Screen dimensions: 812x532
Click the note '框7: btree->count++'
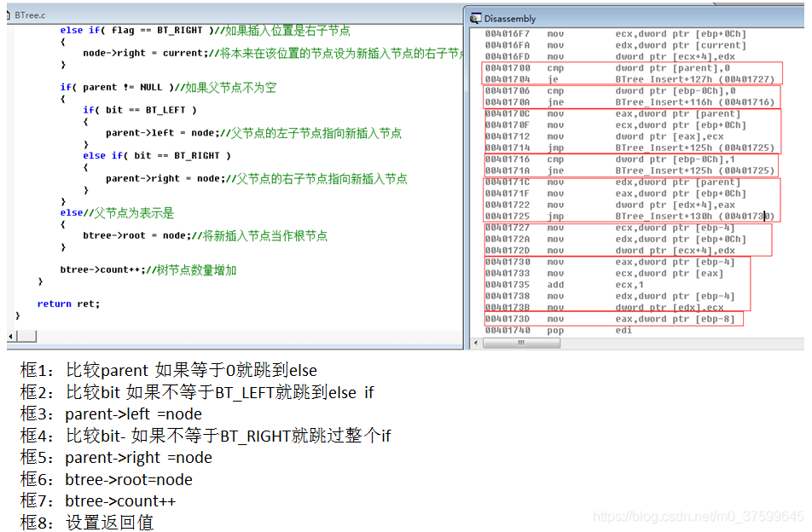[x=98, y=500]
